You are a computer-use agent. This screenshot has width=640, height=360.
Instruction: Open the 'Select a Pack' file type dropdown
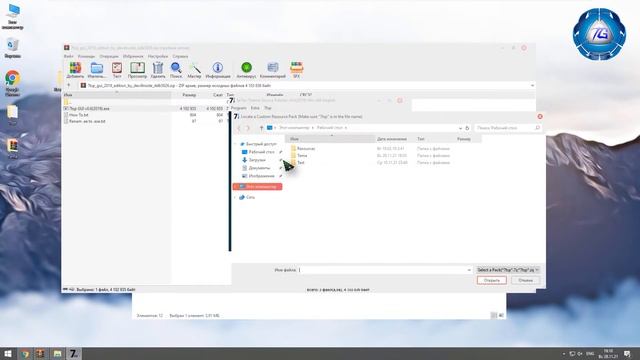(x=508, y=270)
